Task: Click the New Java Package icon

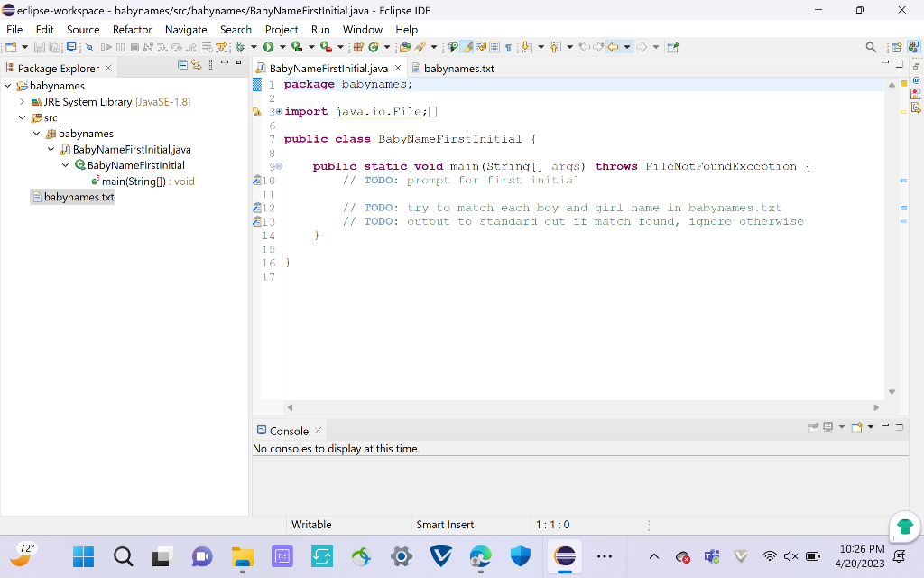Action: (x=358, y=47)
